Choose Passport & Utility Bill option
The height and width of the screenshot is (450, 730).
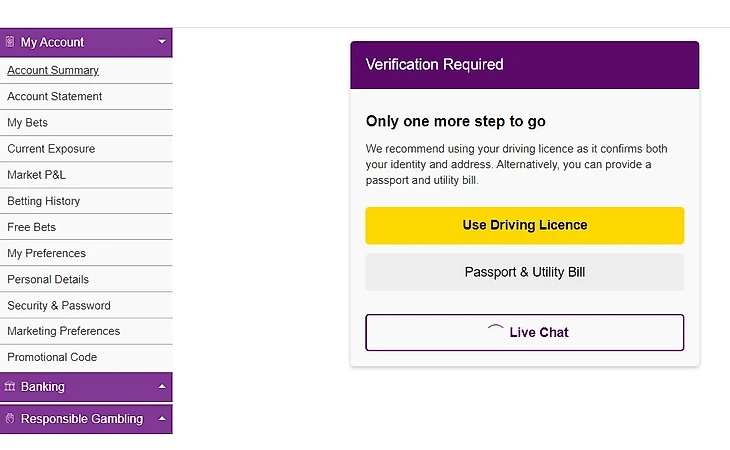tap(525, 272)
